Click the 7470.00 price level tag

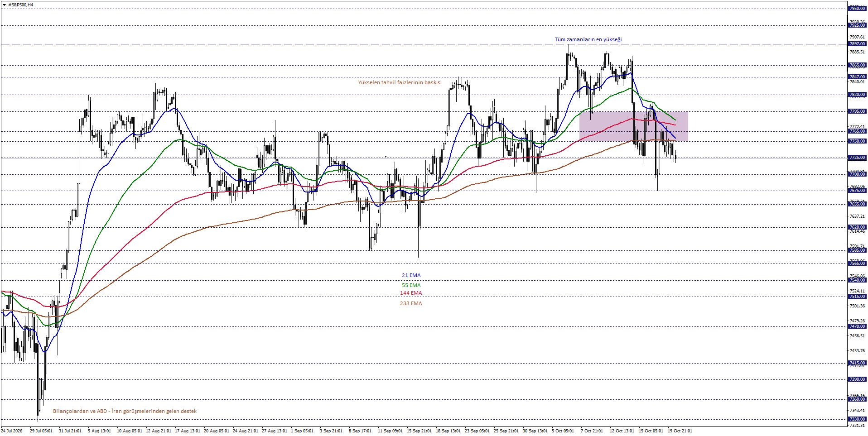857,326
